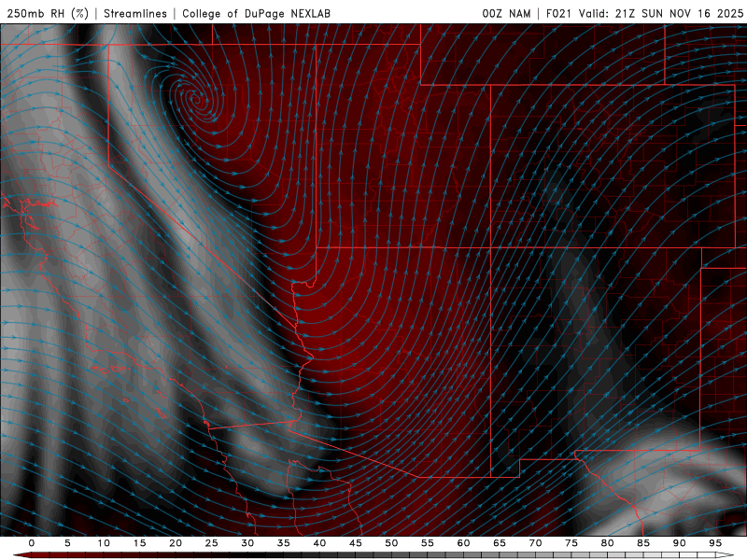Click the '250mb RH (%)' title text

pyautogui.click(x=48, y=13)
